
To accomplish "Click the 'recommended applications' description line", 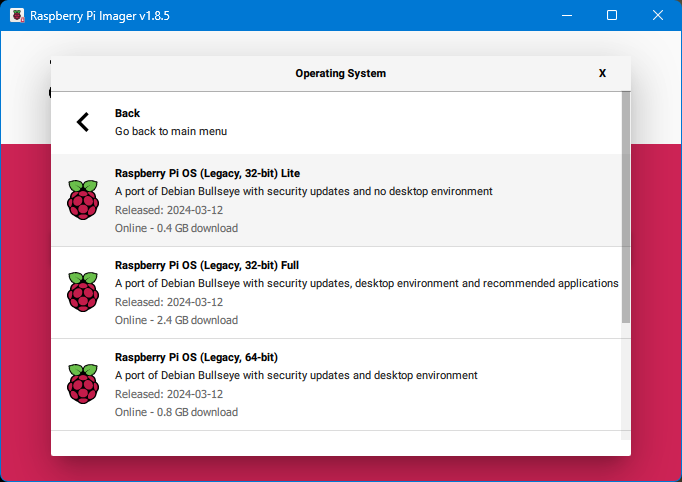I will click(366, 283).
